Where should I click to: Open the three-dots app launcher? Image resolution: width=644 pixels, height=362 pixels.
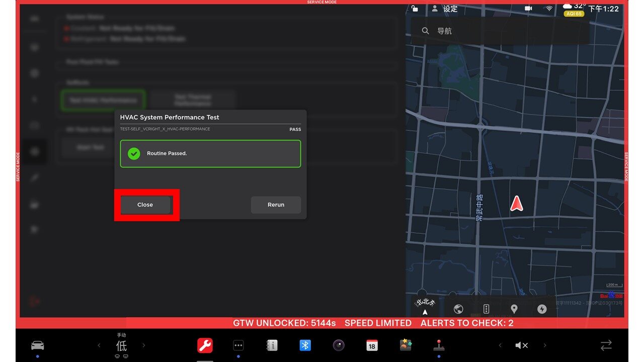tap(238, 345)
